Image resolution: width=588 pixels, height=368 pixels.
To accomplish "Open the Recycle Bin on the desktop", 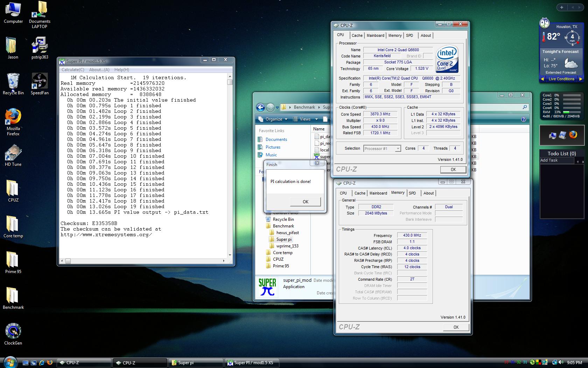I will (13, 84).
